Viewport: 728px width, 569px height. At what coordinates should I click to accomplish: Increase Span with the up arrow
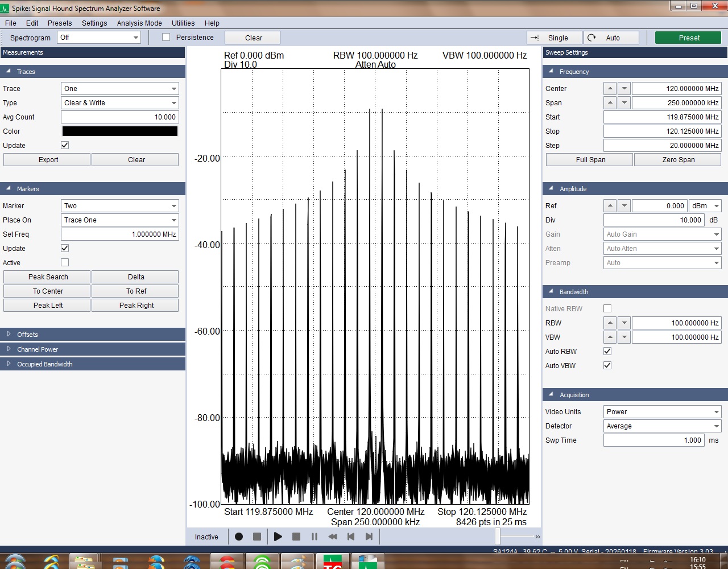point(610,103)
